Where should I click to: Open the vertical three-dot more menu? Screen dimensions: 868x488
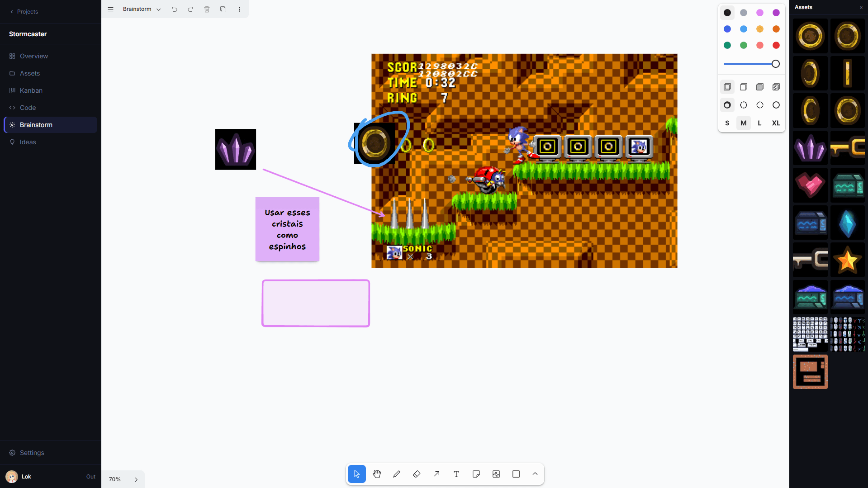tap(240, 9)
